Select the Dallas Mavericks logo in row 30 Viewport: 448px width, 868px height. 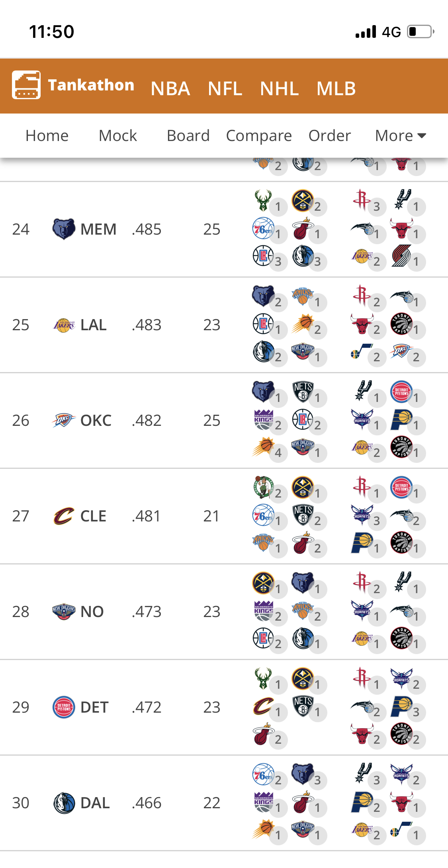[x=64, y=803]
